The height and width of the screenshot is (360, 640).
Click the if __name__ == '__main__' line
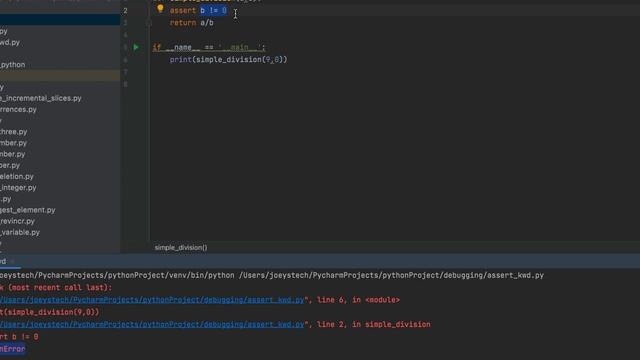pos(209,48)
